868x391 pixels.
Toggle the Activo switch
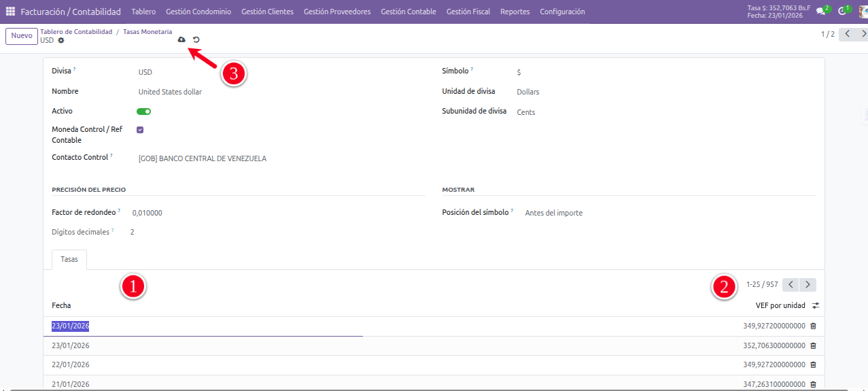point(143,112)
